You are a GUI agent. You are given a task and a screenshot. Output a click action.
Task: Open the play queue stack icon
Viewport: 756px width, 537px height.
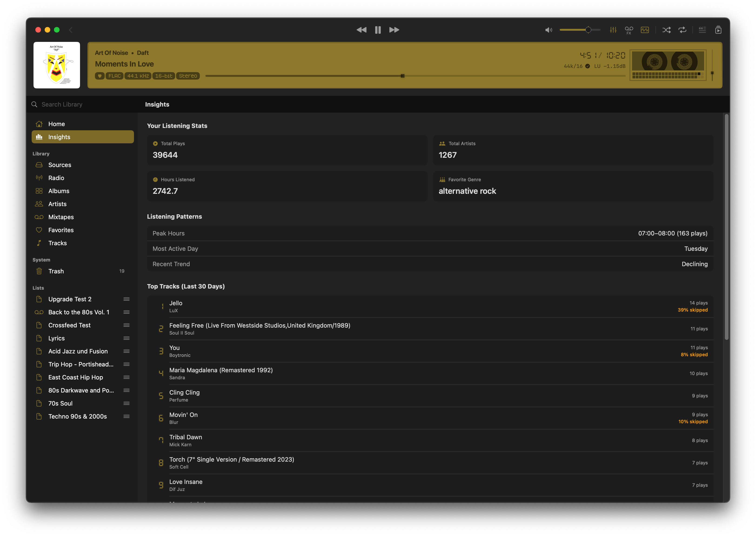point(718,30)
